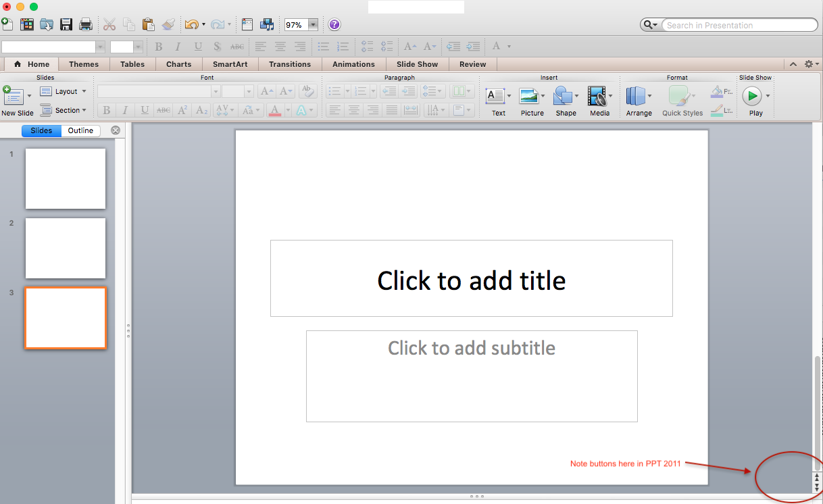Select the Format Painter brush icon

pos(169,24)
